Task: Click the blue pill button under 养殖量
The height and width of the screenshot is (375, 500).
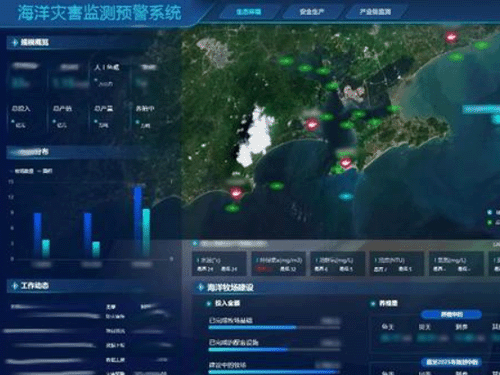Action: pyautogui.click(x=451, y=314)
